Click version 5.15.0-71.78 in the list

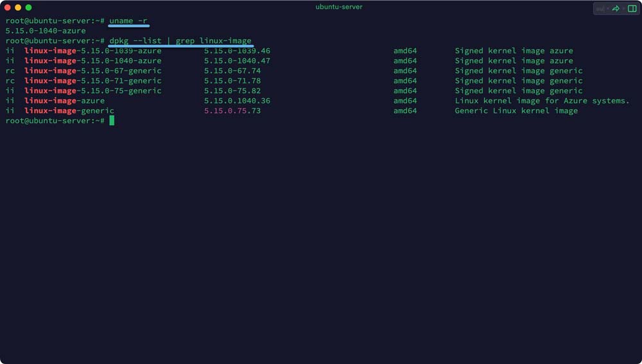[232, 81]
